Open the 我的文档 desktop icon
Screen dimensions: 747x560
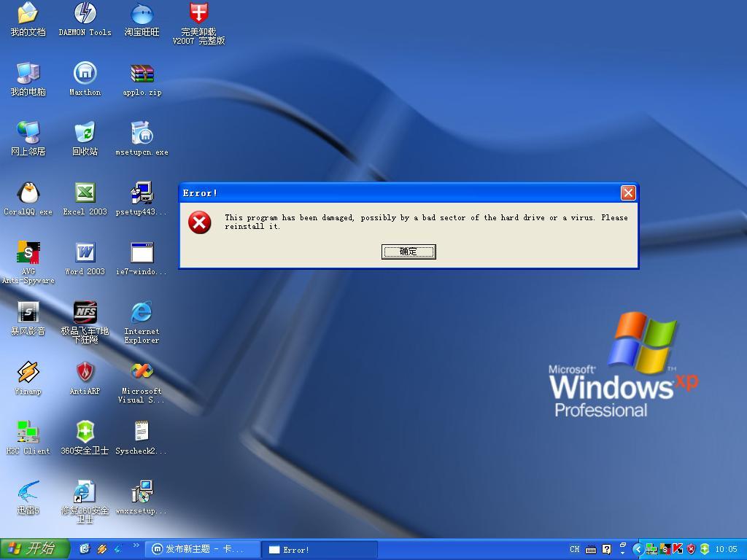tap(28, 20)
